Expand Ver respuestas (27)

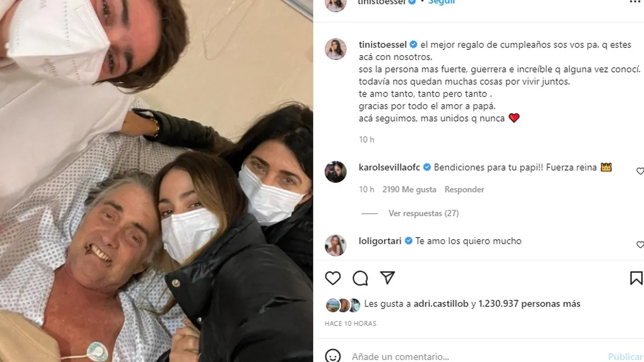[423, 213]
